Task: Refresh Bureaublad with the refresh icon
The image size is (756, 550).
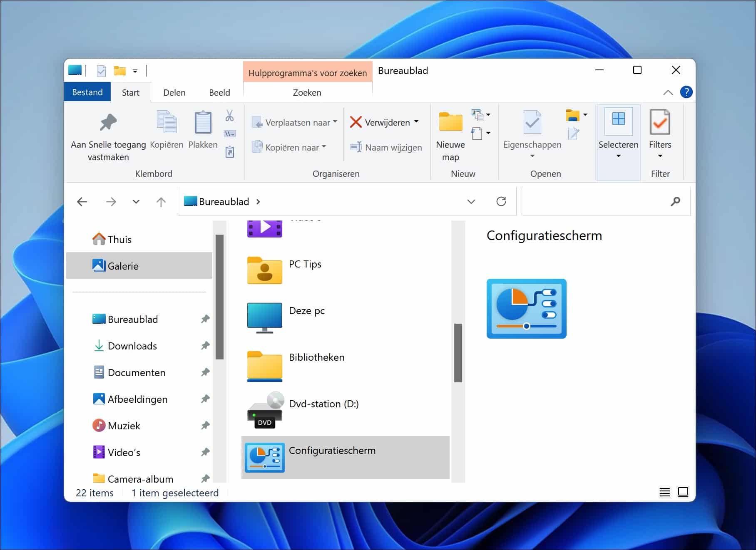Action: 502,201
